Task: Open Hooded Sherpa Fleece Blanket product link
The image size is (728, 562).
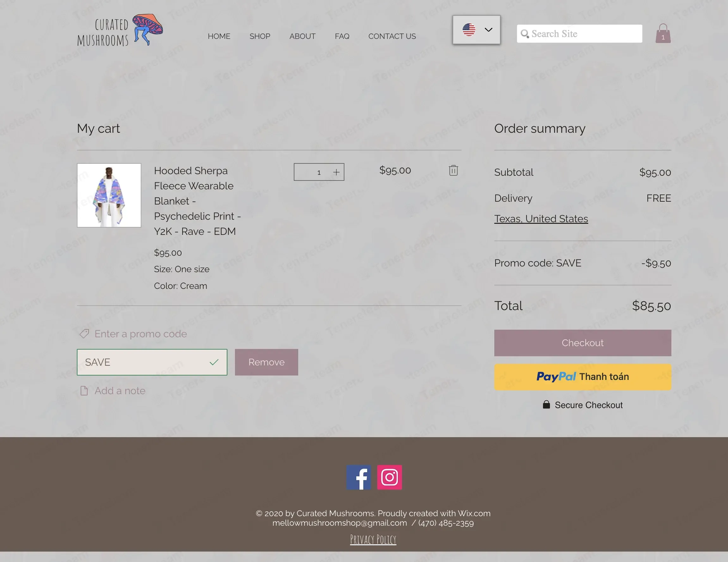Action: click(197, 201)
